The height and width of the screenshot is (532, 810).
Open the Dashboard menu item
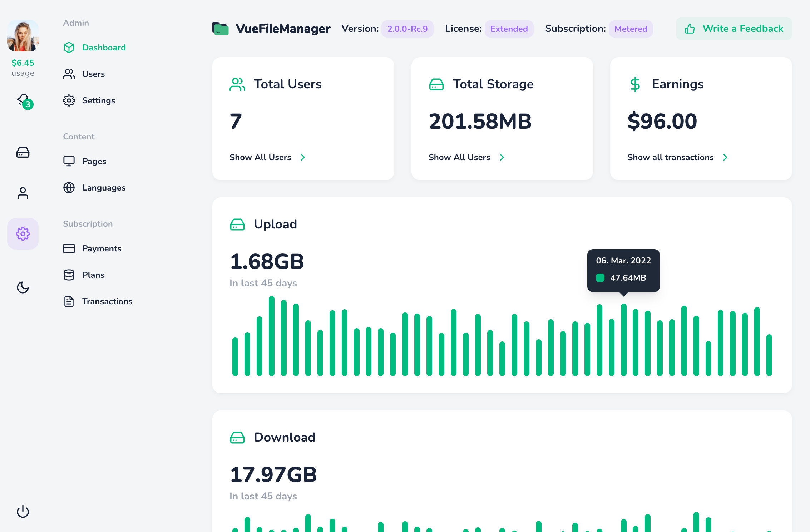click(104, 48)
